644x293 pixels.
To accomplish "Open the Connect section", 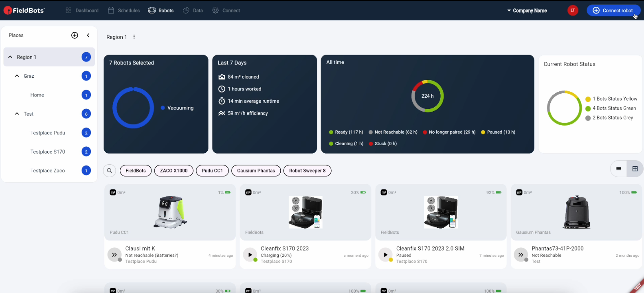I will coord(226,11).
